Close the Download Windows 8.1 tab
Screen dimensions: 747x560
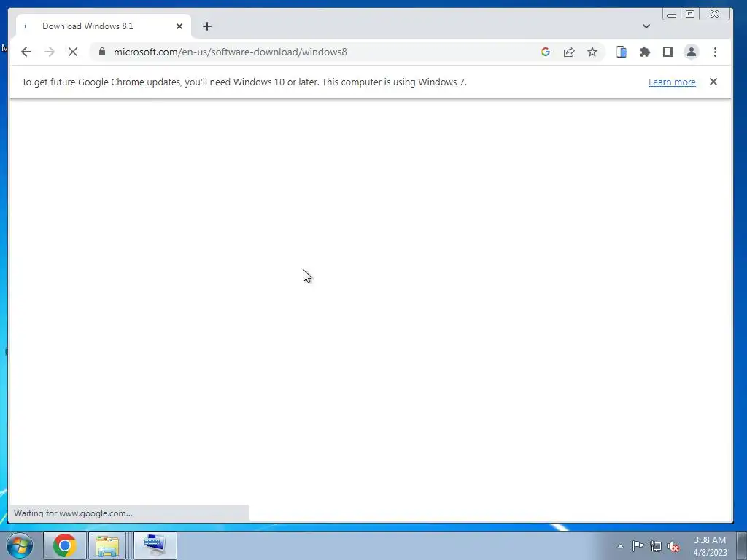click(x=179, y=26)
